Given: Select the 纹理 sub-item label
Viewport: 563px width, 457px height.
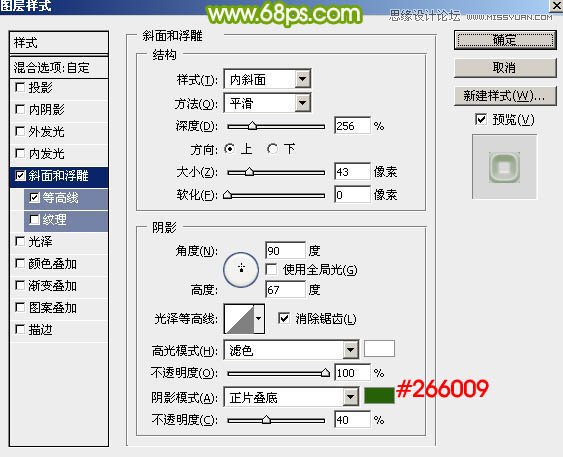Looking at the screenshot, I should [55, 219].
